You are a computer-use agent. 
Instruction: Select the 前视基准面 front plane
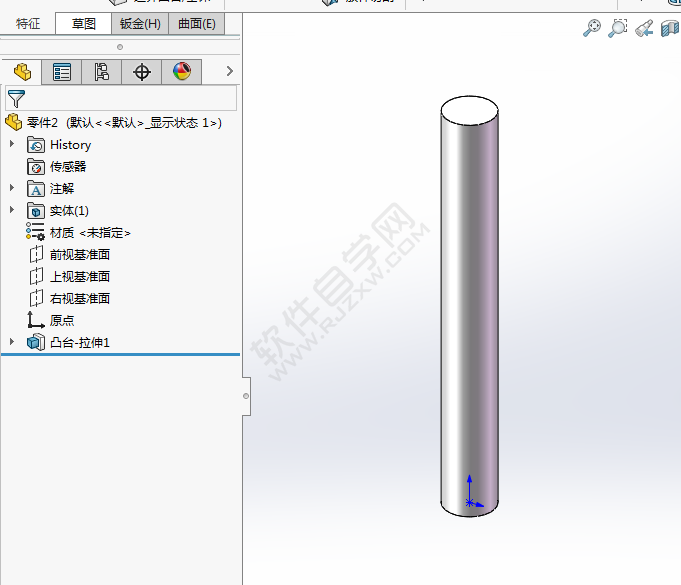pyautogui.click(x=80, y=255)
